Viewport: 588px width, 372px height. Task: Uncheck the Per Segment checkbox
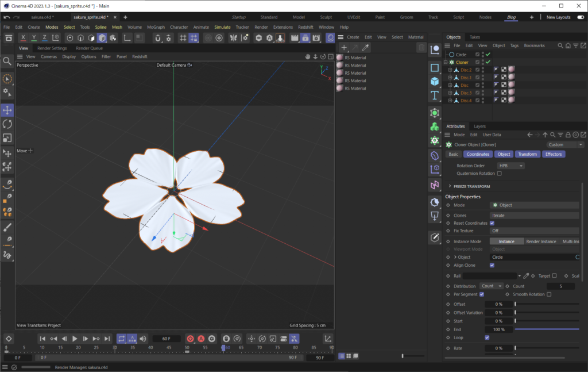(x=482, y=294)
